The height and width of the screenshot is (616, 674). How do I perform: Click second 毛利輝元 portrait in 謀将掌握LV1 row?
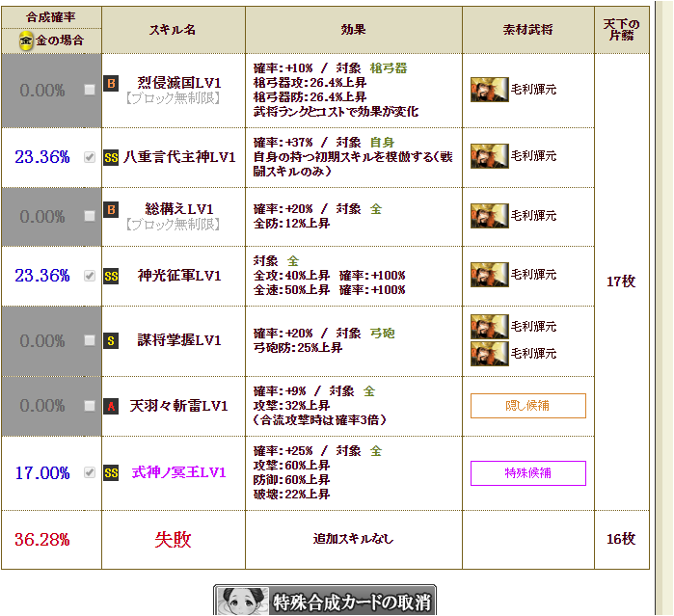(489, 353)
